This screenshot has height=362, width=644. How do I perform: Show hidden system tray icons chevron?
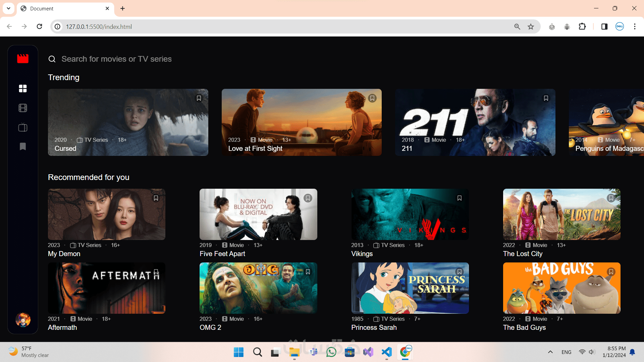tap(550, 352)
